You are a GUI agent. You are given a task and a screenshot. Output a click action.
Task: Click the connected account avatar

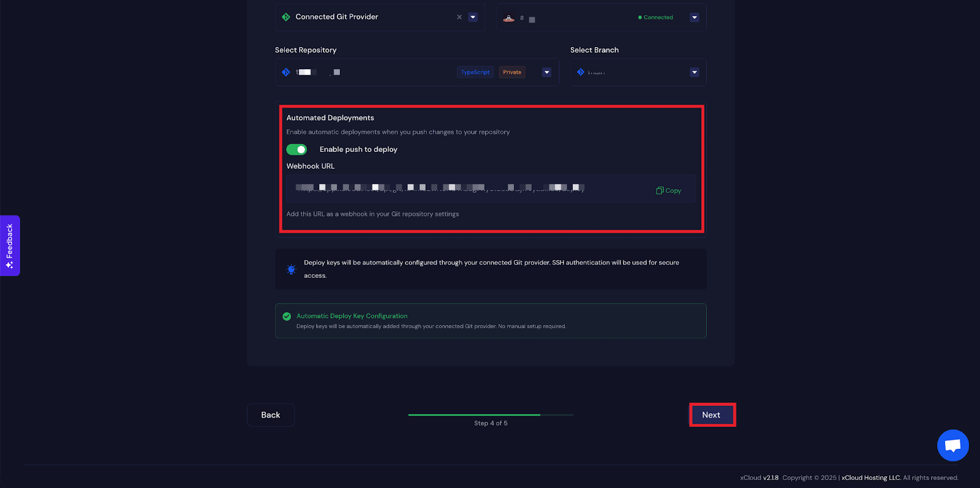point(509,18)
